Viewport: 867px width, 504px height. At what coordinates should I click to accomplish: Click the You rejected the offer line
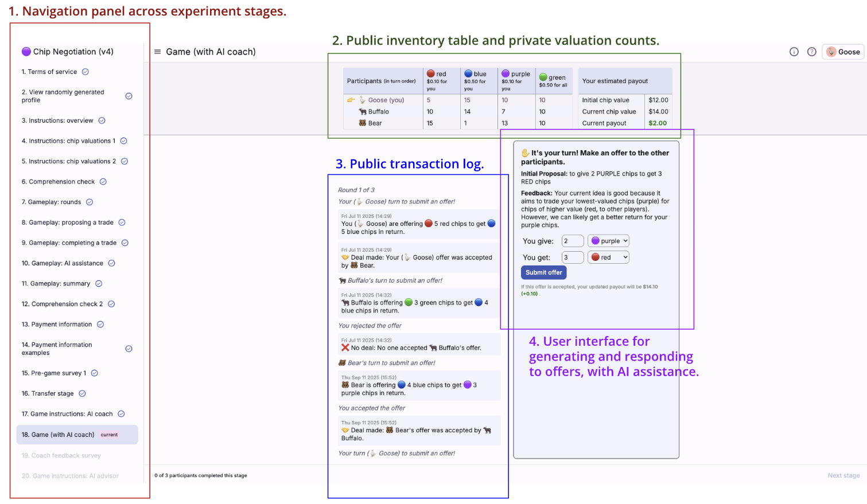[x=370, y=326]
